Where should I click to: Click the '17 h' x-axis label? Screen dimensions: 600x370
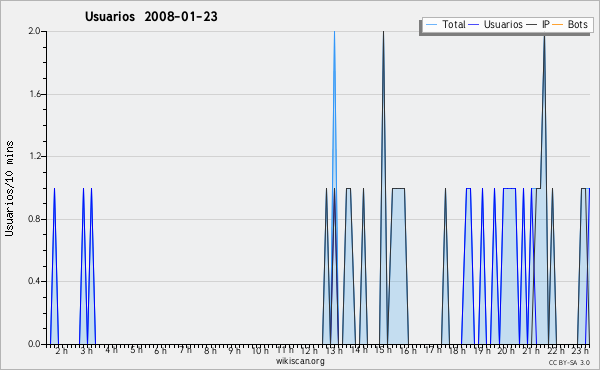coord(433,350)
